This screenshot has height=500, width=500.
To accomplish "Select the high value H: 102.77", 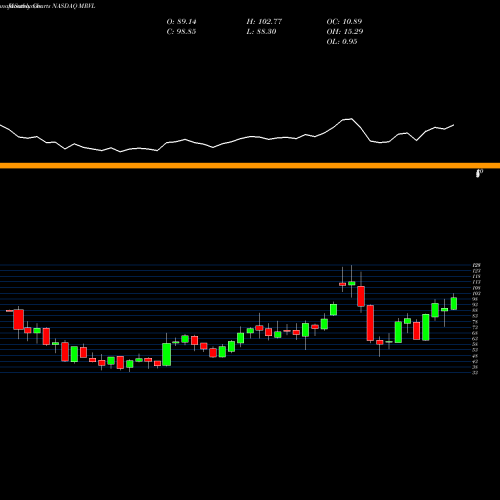I will (x=264, y=22).
